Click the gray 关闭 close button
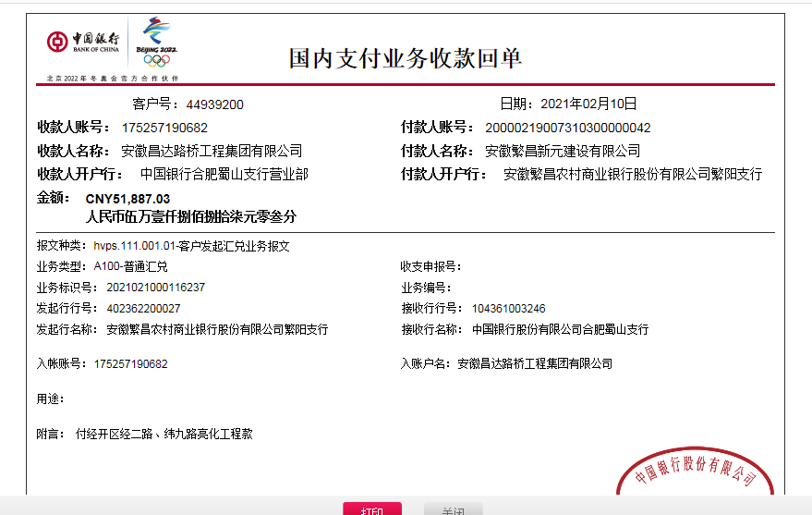 (x=453, y=509)
